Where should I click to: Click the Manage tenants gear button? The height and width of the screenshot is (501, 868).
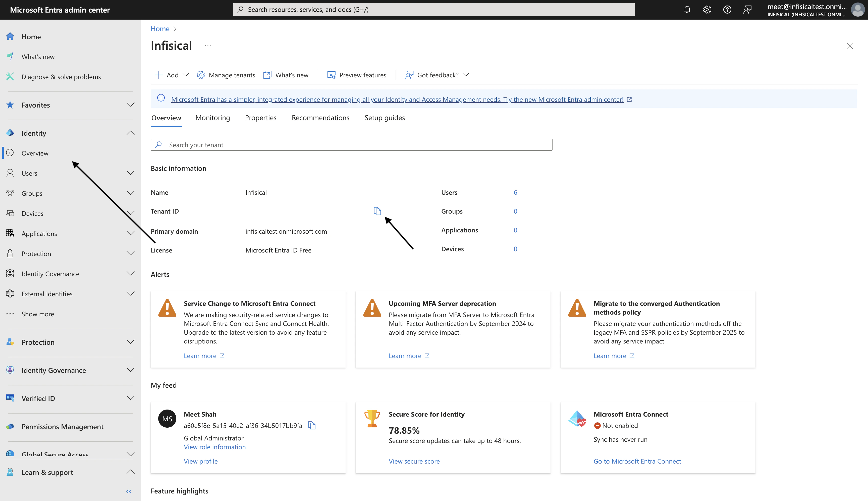pyautogui.click(x=226, y=75)
